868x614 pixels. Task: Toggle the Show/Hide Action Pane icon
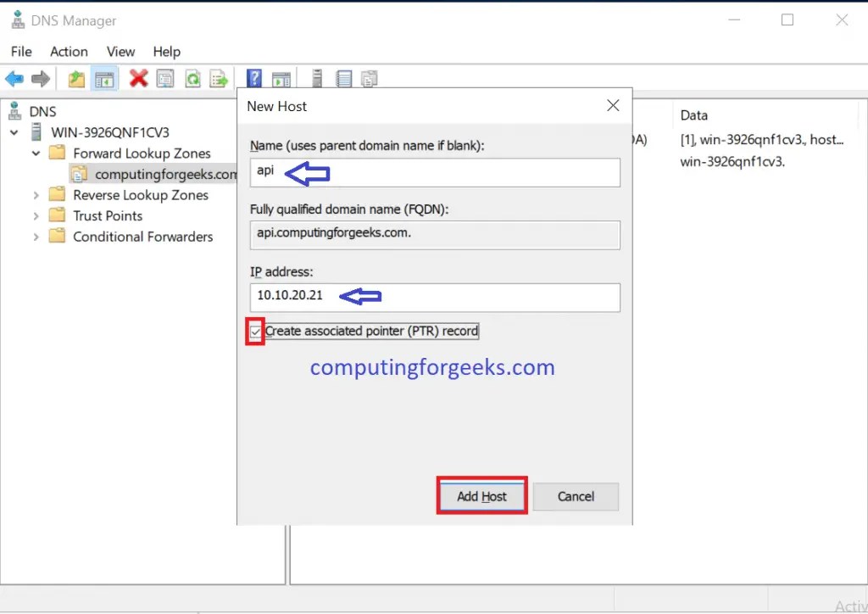pos(281,78)
